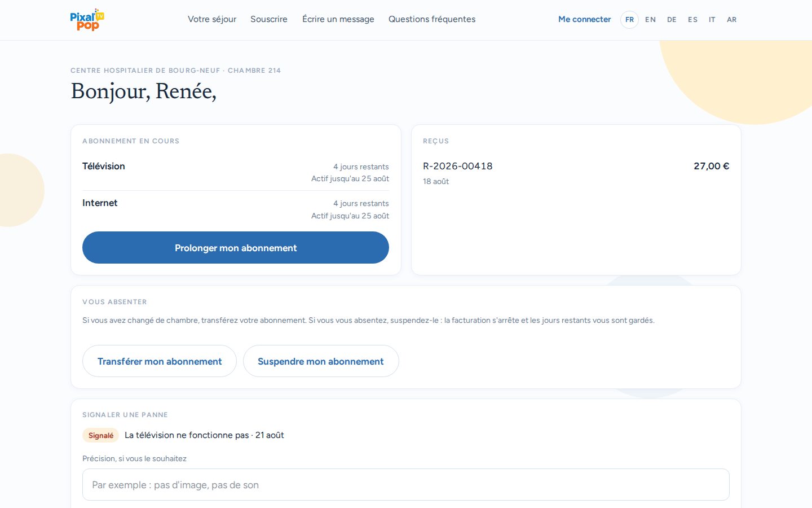Click the 27,00 € receipt amount
The image size is (812, 508).
point(712,166)
